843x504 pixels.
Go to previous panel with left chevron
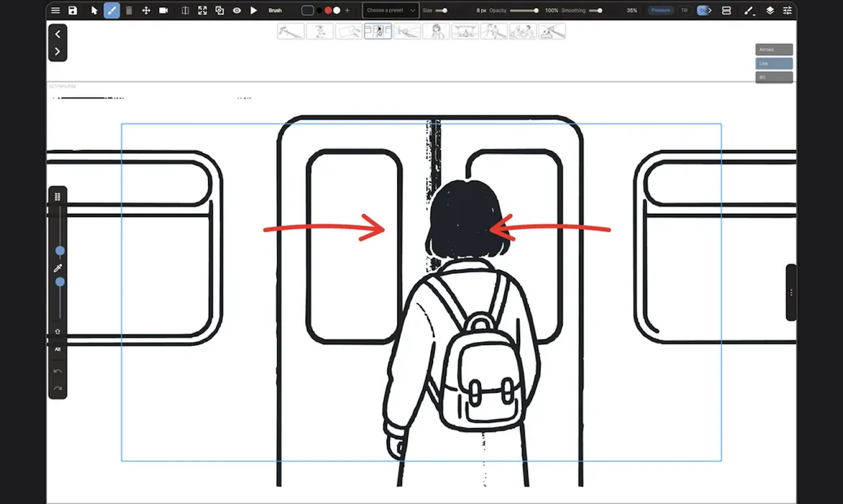(57, 34)
